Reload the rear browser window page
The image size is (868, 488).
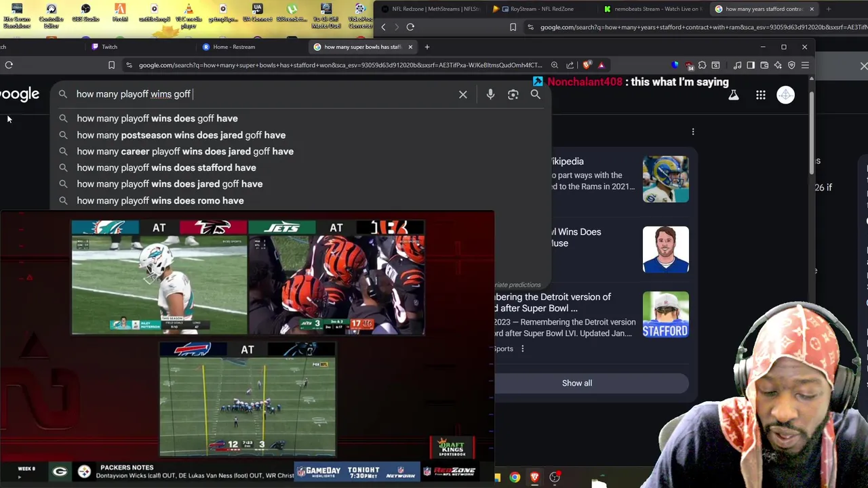[x=410, y=27]
